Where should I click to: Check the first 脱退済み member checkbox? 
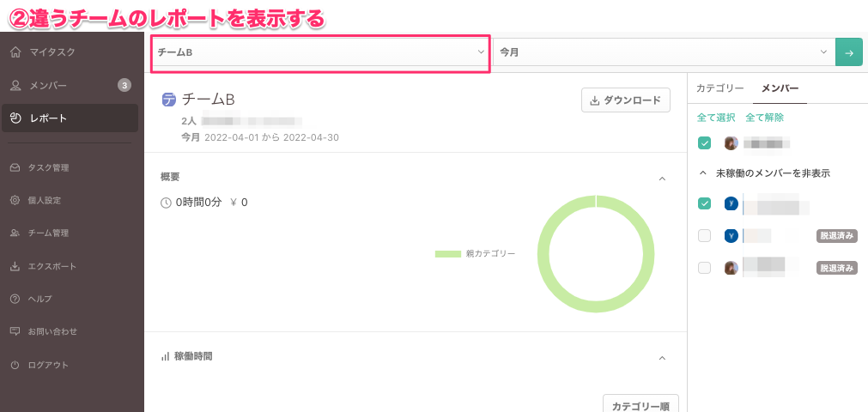(x=704, y=236)
